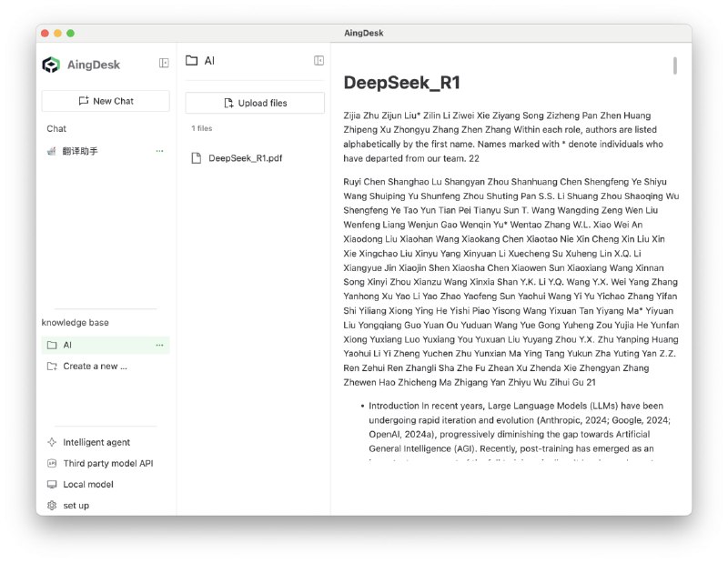This screenshot has width=728, height=563.
Task: Click the AingDesk logo icon
Action: pyautogui.click(x=51, y=64)
